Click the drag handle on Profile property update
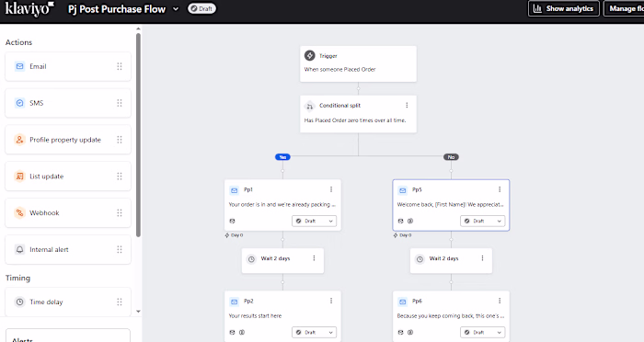644x342 pixels. [x=120, y=140]
